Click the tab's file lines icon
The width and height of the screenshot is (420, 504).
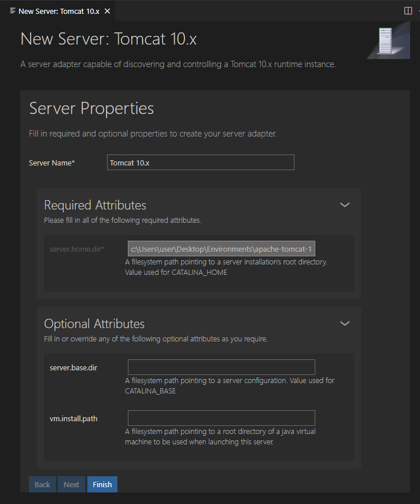tap(13, 11)
